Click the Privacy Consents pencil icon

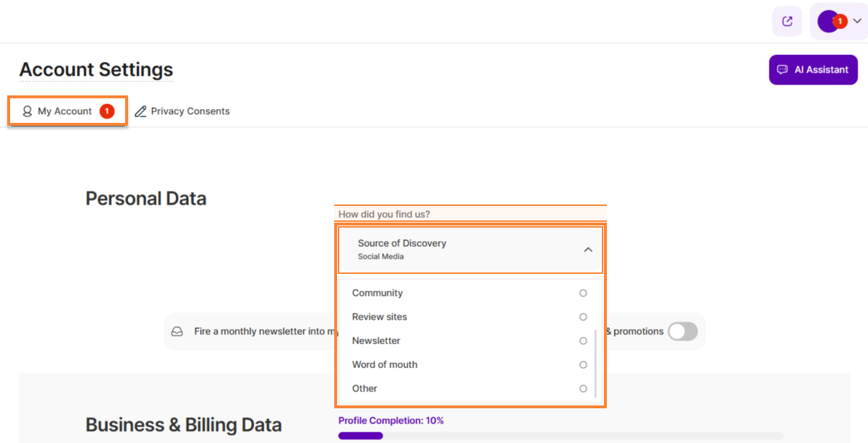coord(140,111)
